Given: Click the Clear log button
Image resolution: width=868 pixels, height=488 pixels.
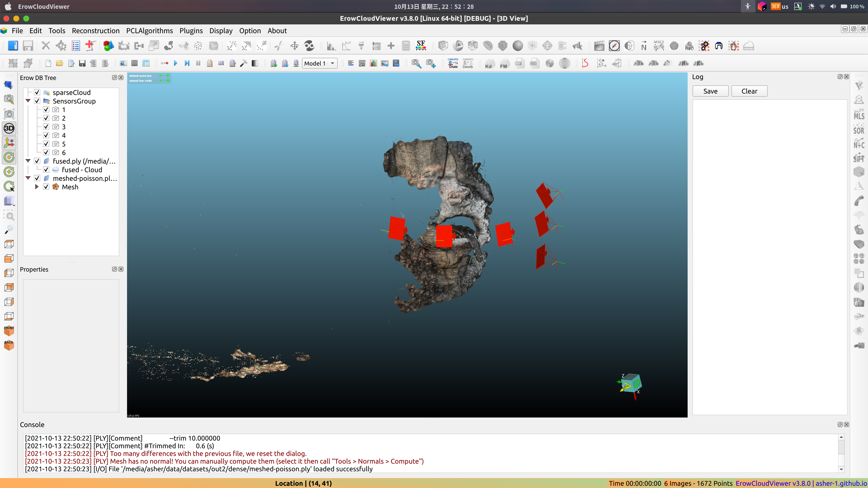Looking at the screenshot, I should click(x=749, y=91).
